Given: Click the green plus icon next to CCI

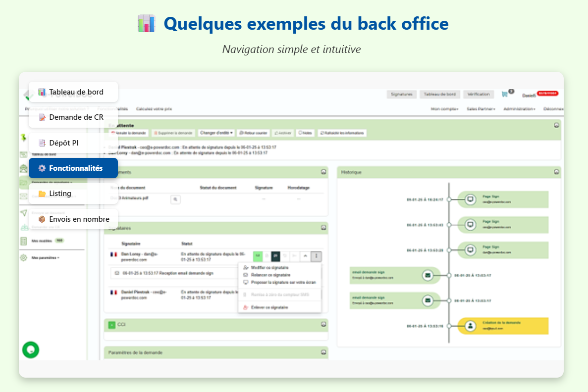Looking at the screenshot, I should tap(112, 325).
